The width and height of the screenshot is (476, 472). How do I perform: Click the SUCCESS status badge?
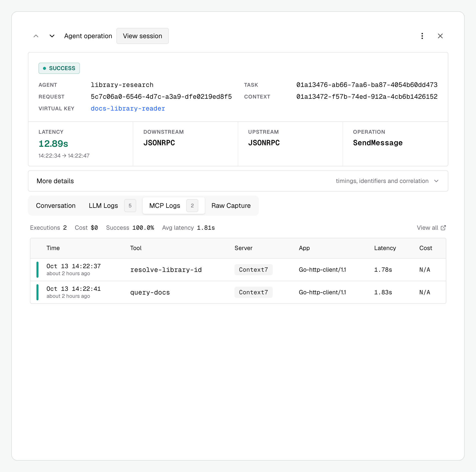[59, 68]
